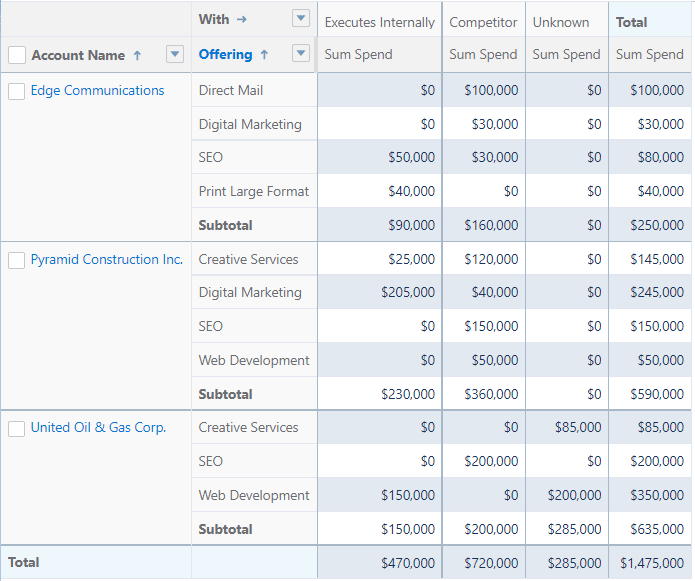Open the Account Name column dropdown menu

(175, 54)
